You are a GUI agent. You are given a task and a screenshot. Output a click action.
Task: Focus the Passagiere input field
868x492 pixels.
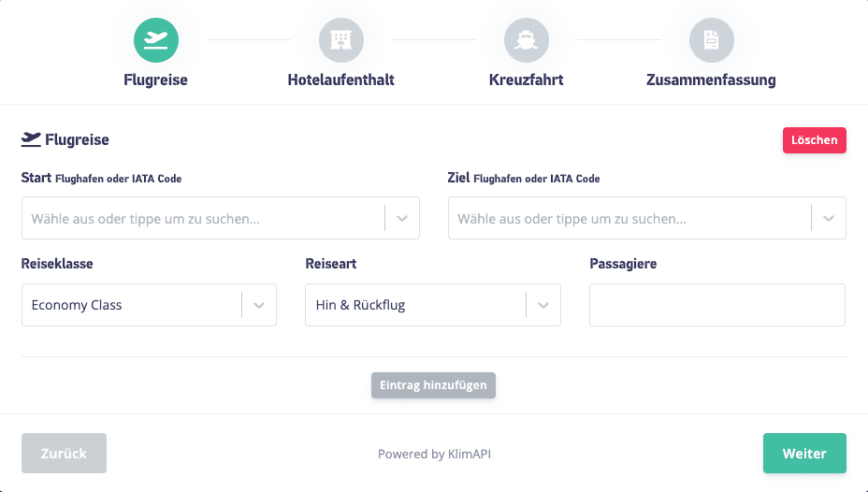(x=717, y=305)
